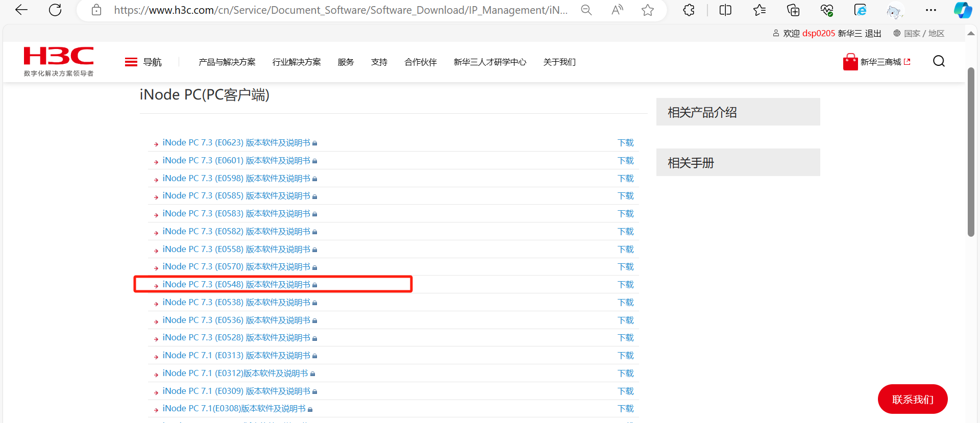Open the 服务 menu
The width and height of the screenshot is (980, 423).
click(346, 62)
